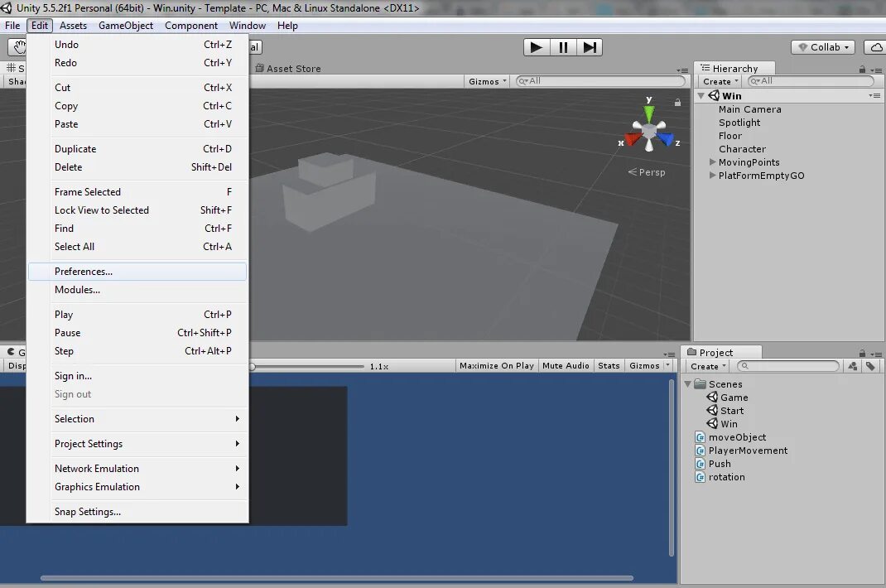Select the Hand tool icon

18,47
